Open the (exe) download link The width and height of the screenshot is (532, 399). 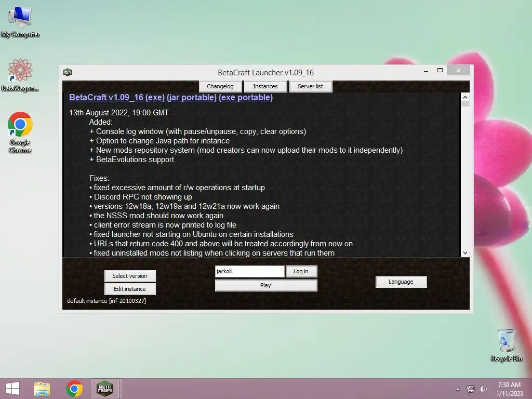tap(155, 97)
